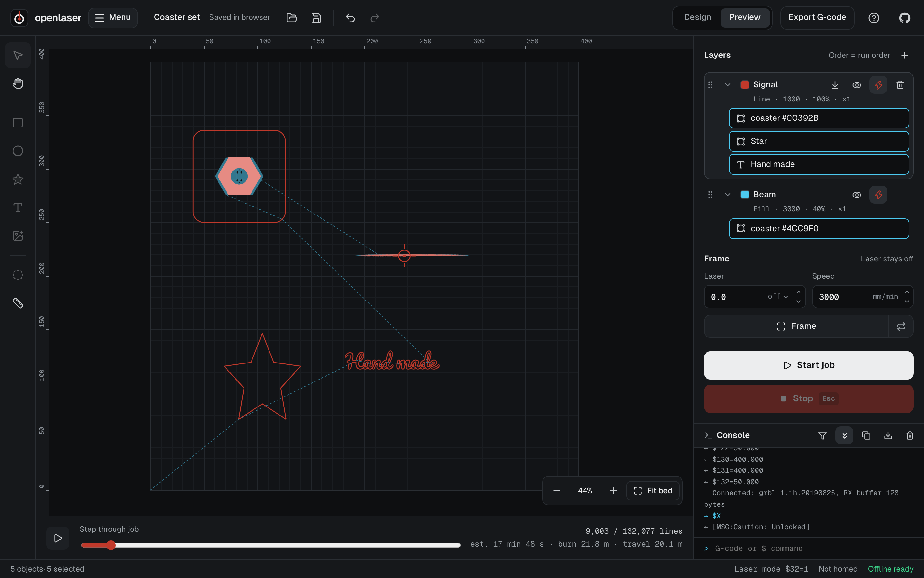Collapse the Beam layer chevron
The image size is (924, 578).
727,195
